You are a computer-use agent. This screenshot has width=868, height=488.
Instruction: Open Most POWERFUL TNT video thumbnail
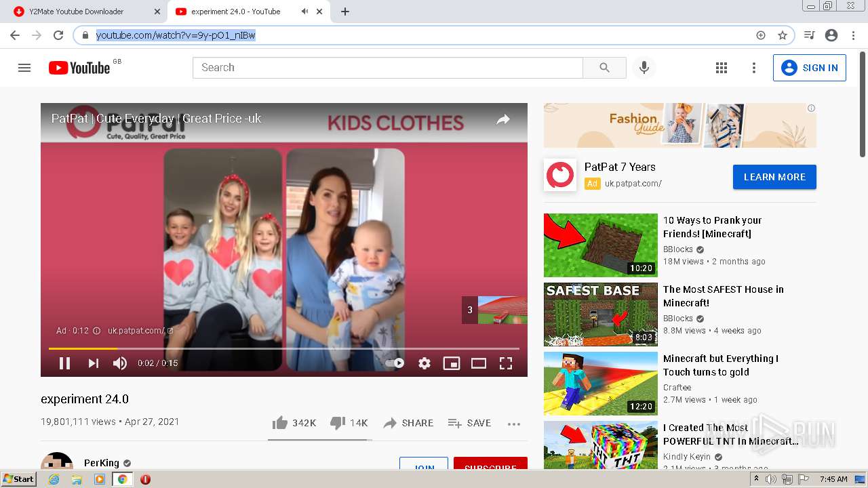point(601,445)
